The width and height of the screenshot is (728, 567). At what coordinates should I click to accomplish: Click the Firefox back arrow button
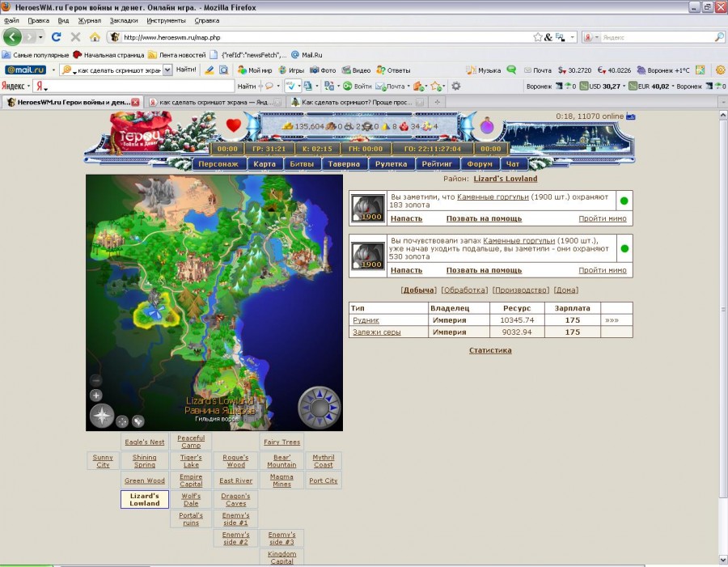coord(12,36)
